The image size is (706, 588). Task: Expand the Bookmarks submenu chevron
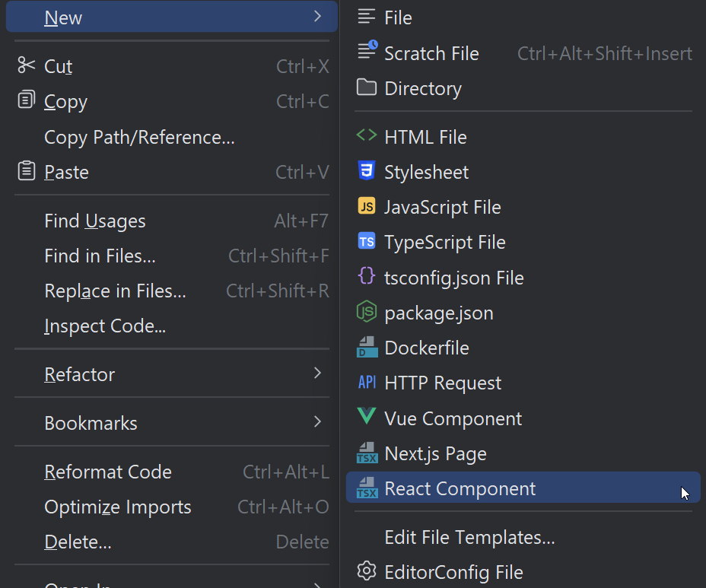point(317,422)
